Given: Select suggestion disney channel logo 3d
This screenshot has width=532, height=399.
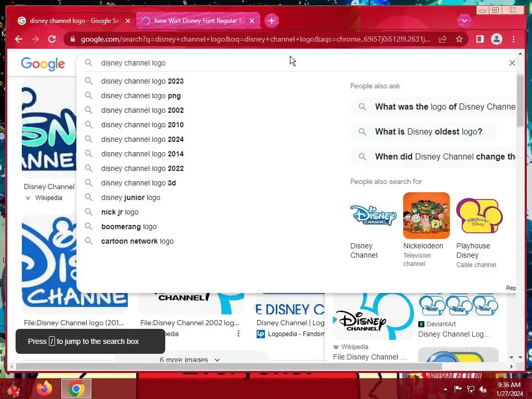Looking at the screenshot, I should [x=138, y=183].
